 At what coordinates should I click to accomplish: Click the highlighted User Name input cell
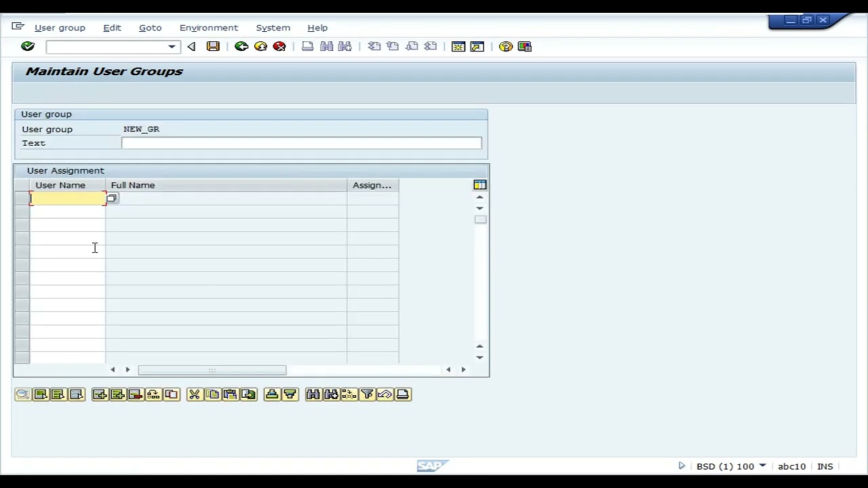click(68, 199)
